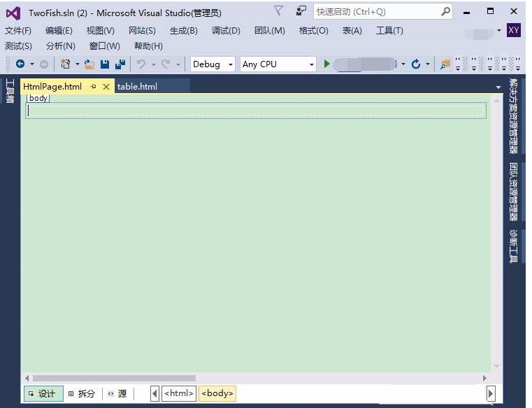This screenshot has width=532, height=408.
Task: Switch to the table.html tab
Action: [138, 87]
